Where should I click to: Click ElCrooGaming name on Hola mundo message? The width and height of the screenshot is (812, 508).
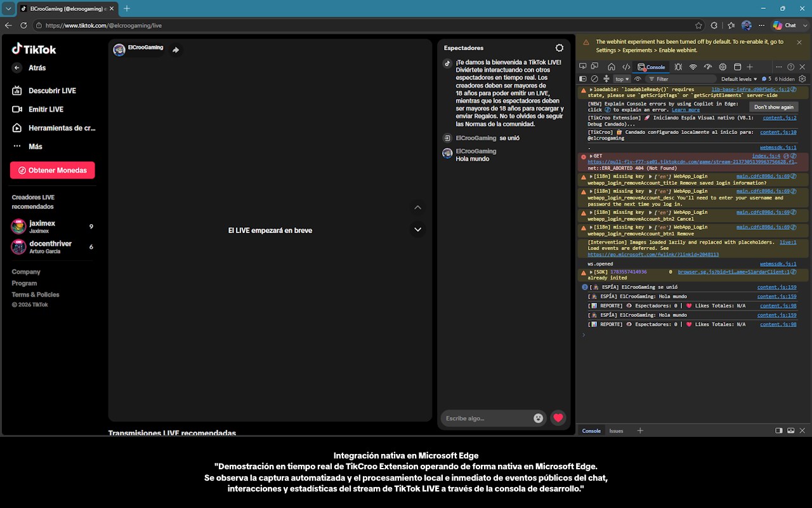tap(476, 151)
